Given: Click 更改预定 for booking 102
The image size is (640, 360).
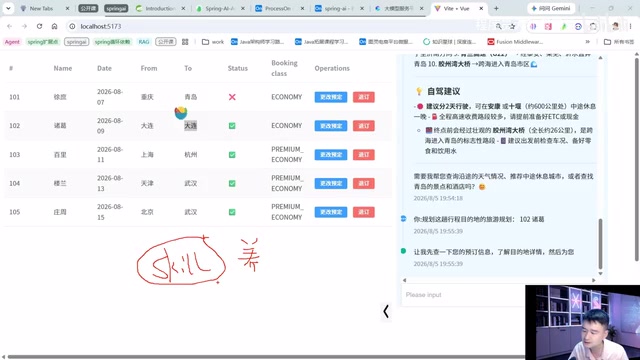Looking at the screenshot, I should [x=331, y=126].
